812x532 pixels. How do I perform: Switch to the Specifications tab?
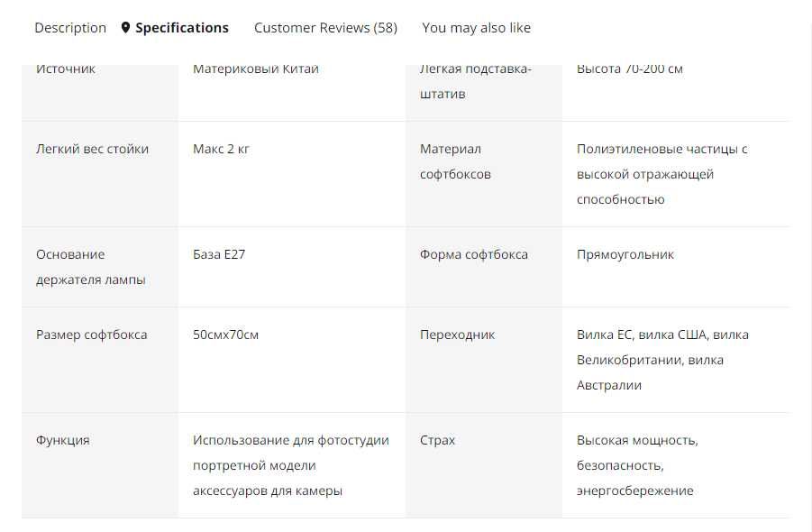point(181,28)
